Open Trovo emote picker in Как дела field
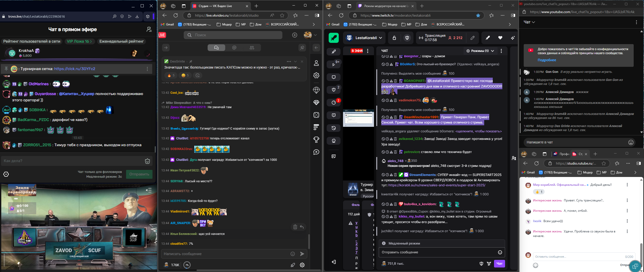Image resolution: width=644 pixels, height=272 pixels. (147, 161)
